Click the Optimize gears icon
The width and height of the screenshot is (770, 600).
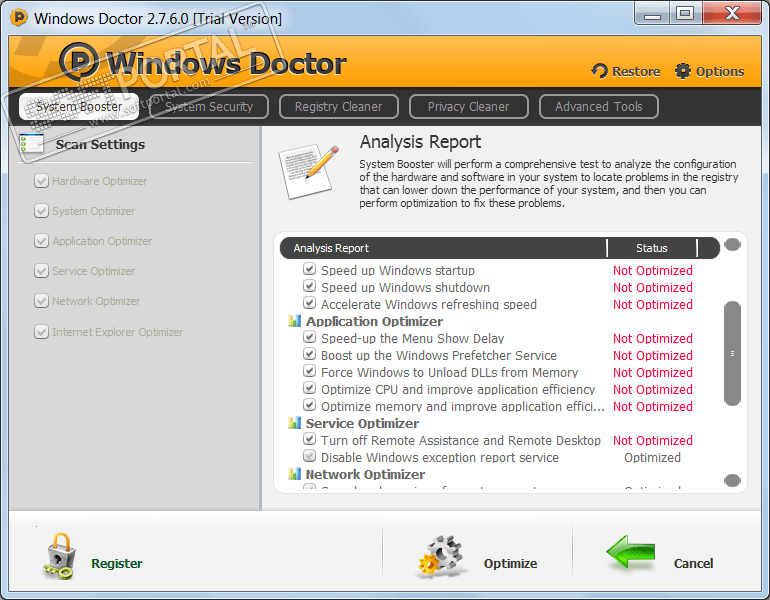coord(440,556)
